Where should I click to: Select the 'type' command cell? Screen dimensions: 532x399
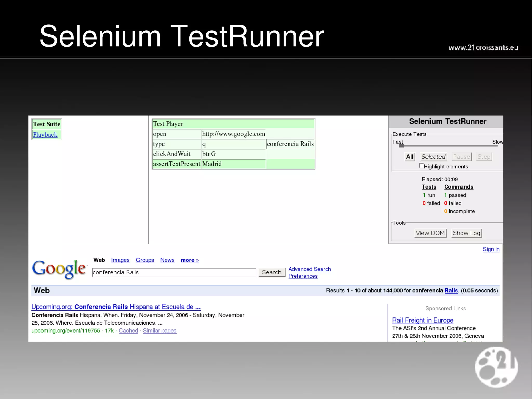coord(177,144)
